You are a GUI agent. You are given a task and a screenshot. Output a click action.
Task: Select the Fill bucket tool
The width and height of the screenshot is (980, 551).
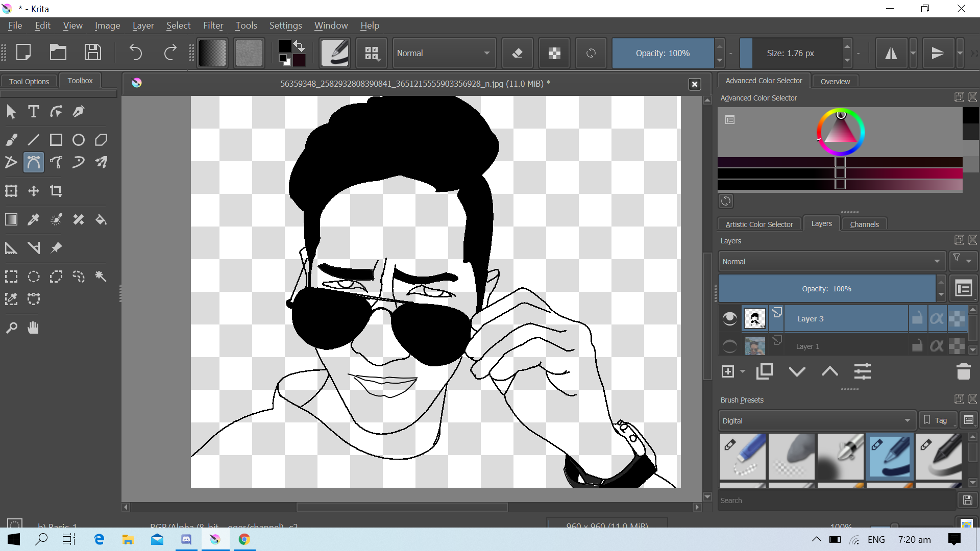click(101, 219)
